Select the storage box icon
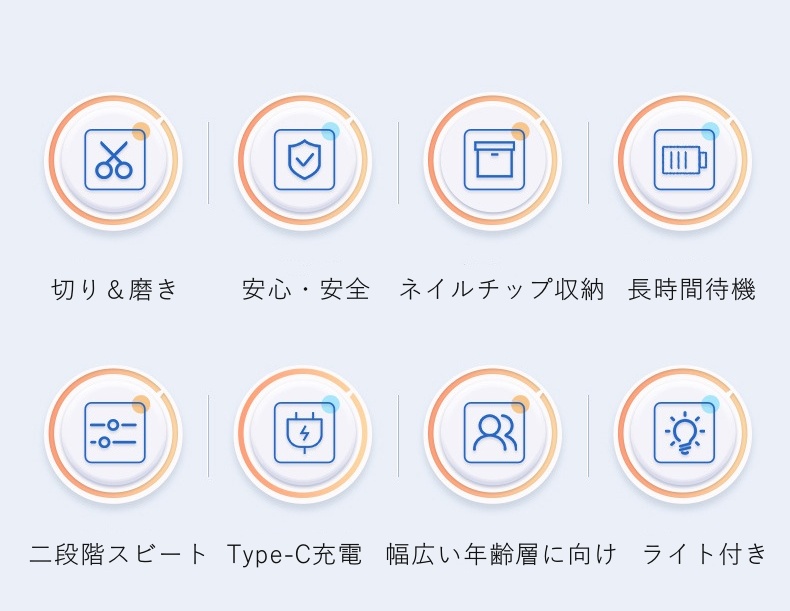 tap(494, 160)
